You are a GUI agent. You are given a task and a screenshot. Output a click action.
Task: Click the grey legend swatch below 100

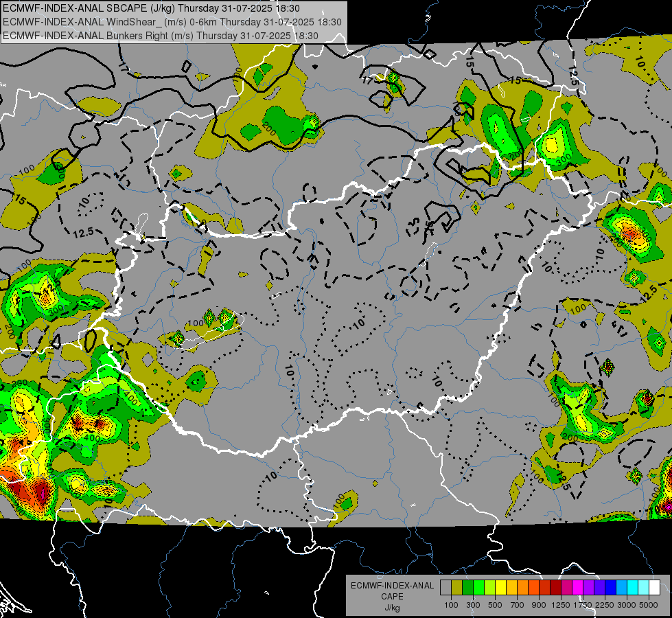point(445,587)
